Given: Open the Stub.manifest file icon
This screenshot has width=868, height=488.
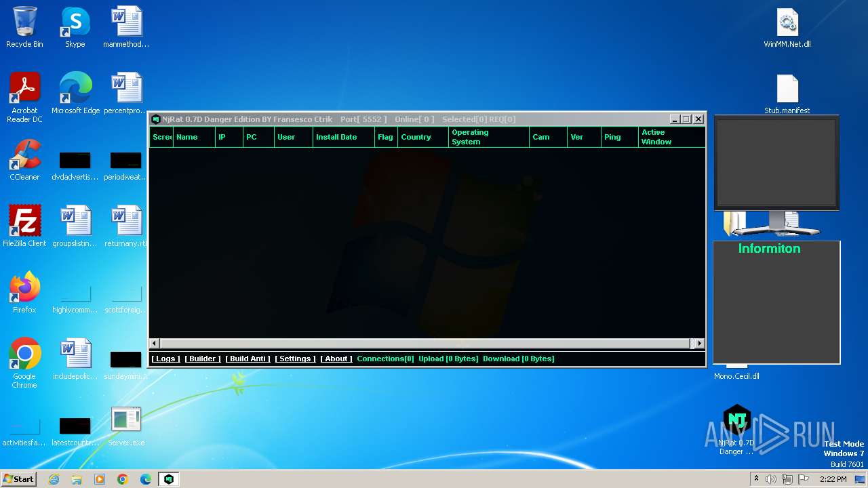Looking at the screenshot, I should (787, 94).
